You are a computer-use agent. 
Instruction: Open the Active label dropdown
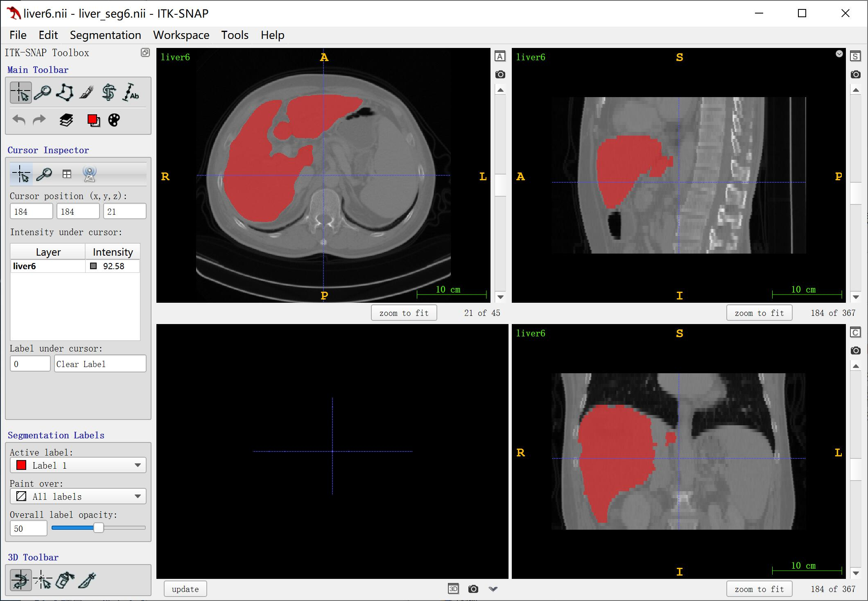[x=78, y=465]
